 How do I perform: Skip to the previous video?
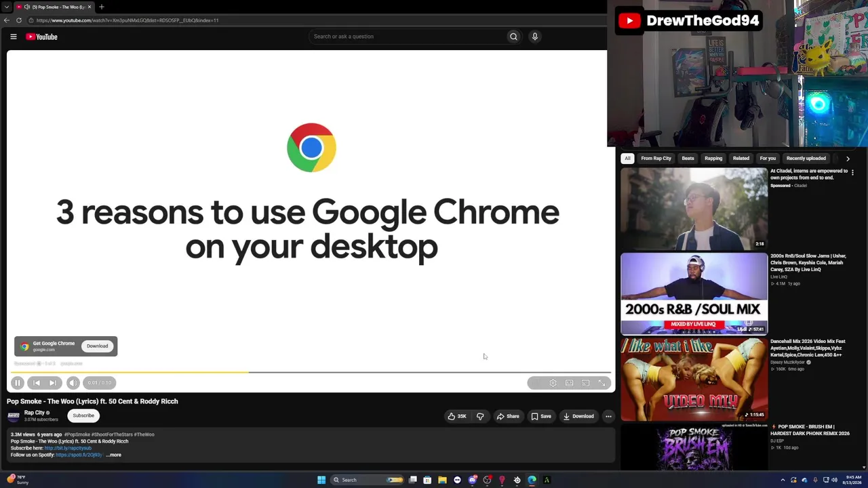pos(37,383)
